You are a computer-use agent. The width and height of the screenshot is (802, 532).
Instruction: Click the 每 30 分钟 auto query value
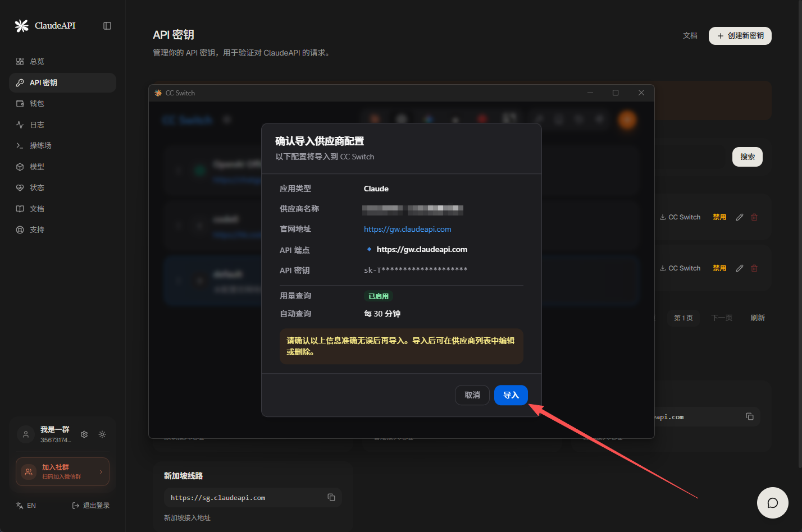(382, 314)
